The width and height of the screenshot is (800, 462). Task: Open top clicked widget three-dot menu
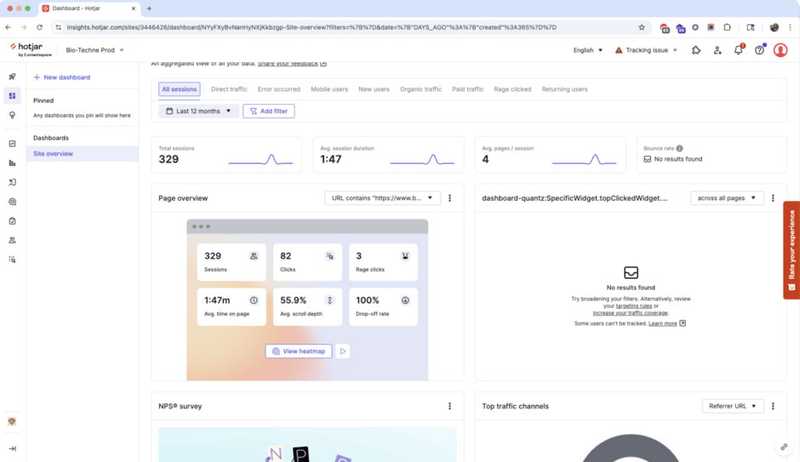tap(773, 198)
